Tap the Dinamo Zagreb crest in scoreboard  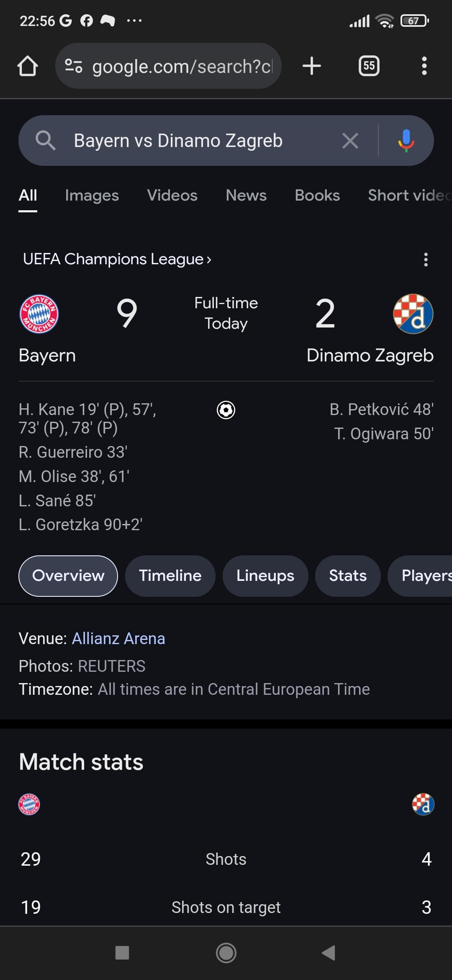coord(413,314)
